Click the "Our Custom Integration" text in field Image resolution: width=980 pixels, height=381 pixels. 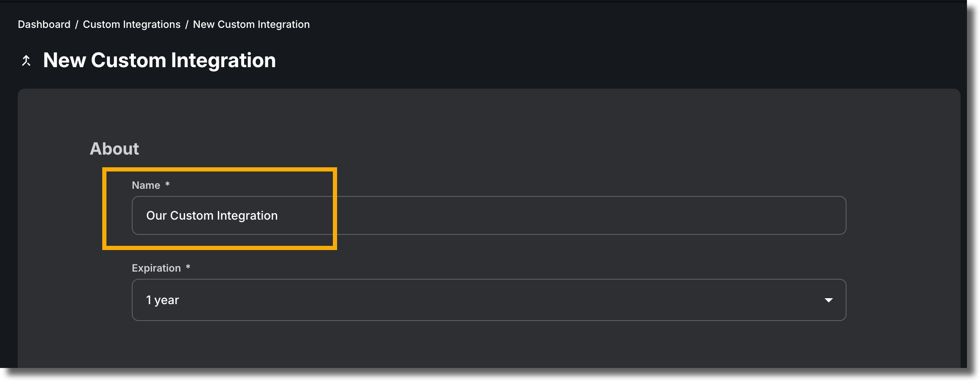tap(212, 215)
